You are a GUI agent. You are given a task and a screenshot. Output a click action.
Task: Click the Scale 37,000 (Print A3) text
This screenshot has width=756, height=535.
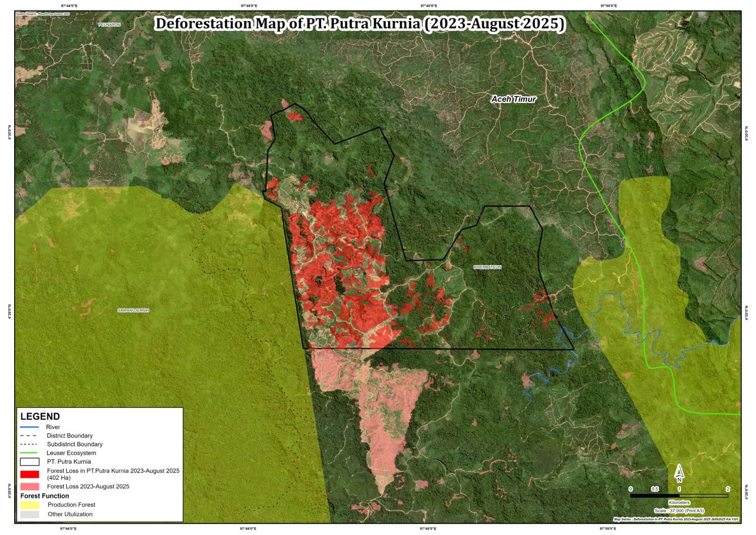[x=679, y=510]
